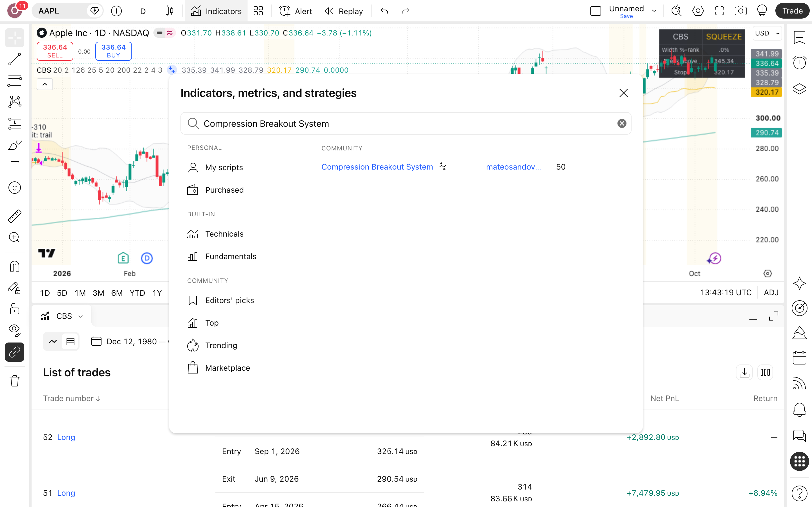Toggle hide all drawings eye icon
The width and height of the screenshot is (812, 507).
pyautogui.click(x=14, y=330)
